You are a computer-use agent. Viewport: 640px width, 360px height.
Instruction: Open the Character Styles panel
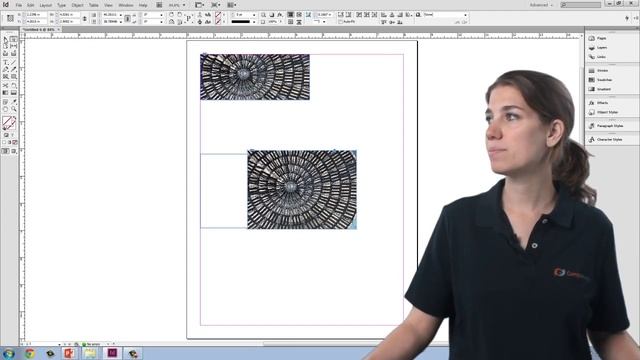tap(605, 139)
